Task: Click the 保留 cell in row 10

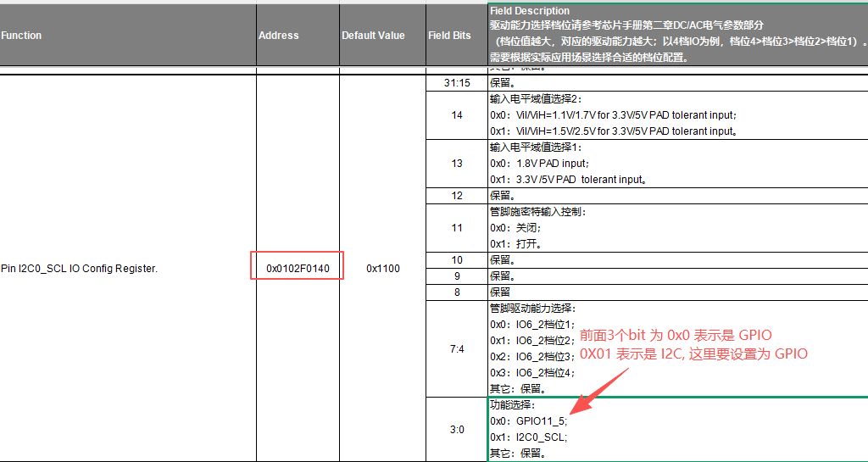Action: click(x=678, y=259)
